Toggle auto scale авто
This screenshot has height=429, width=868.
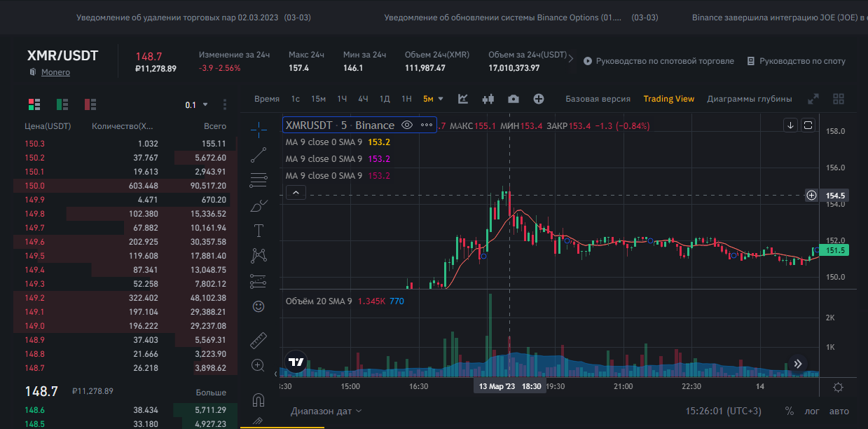coord(839,411)
